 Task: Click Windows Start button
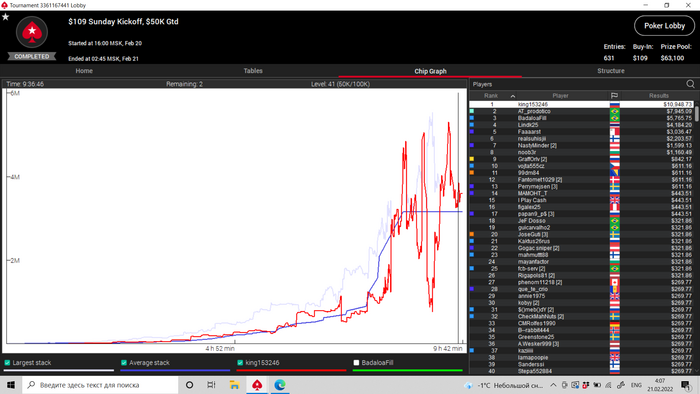pyautogui.click(x=11, y=385)
